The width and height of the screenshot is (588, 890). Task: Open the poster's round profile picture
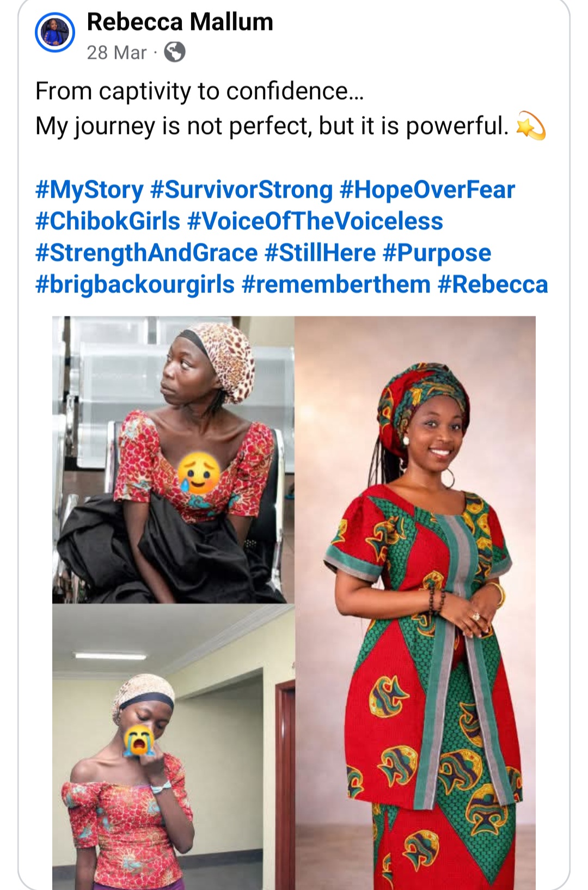pos(54,33)
